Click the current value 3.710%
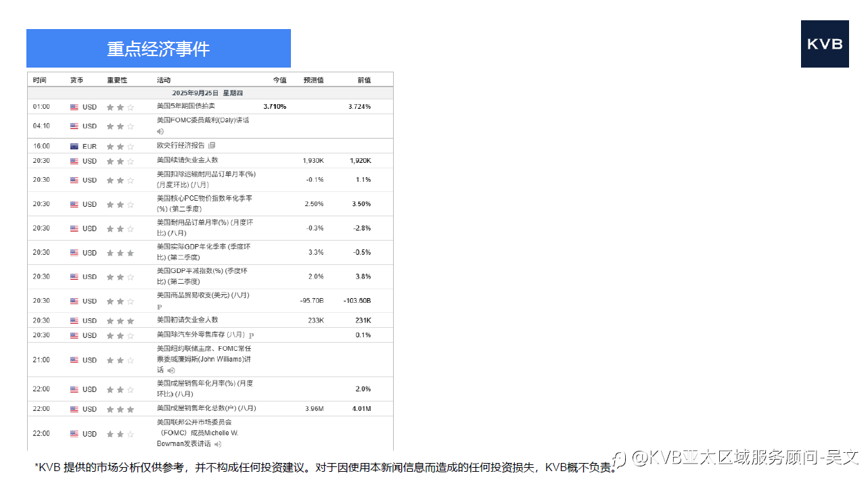This screenshot has height=488, width=868. [x=275, y=107]
